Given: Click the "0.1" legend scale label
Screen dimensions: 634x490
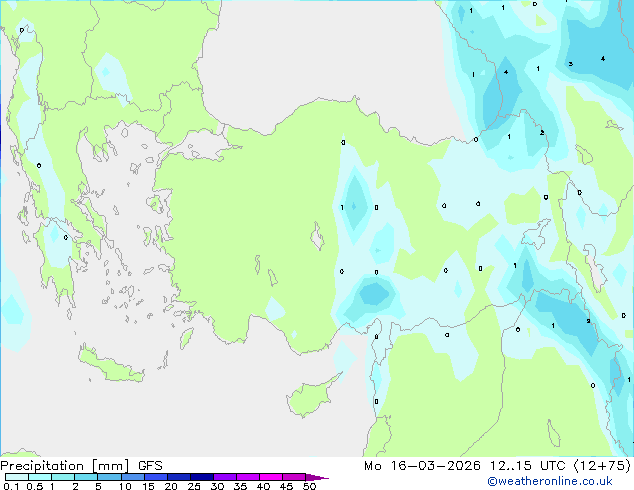Looking at the screenshot, I should click(11, 486).
